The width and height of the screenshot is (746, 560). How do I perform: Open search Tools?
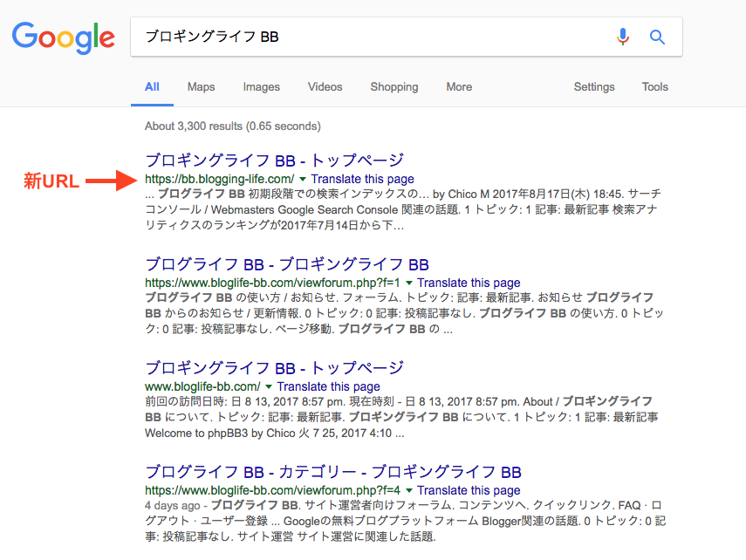[655, 87]
